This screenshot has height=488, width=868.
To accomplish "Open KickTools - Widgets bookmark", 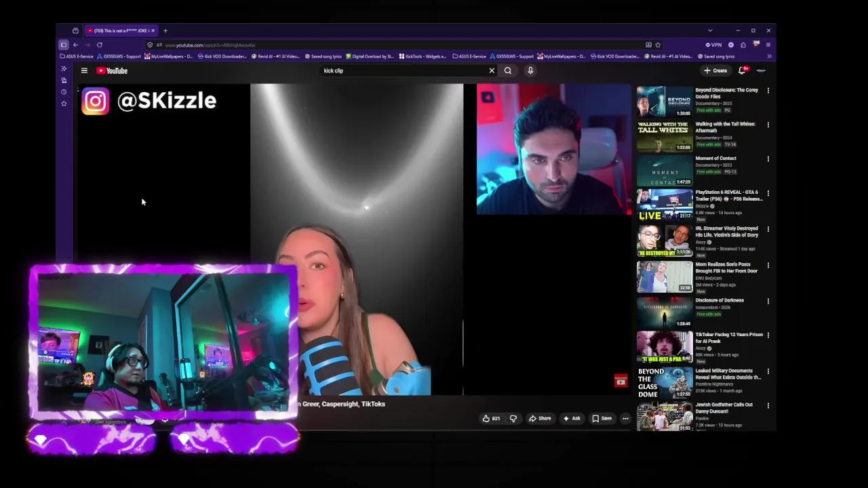I will (x=422, y=56).
